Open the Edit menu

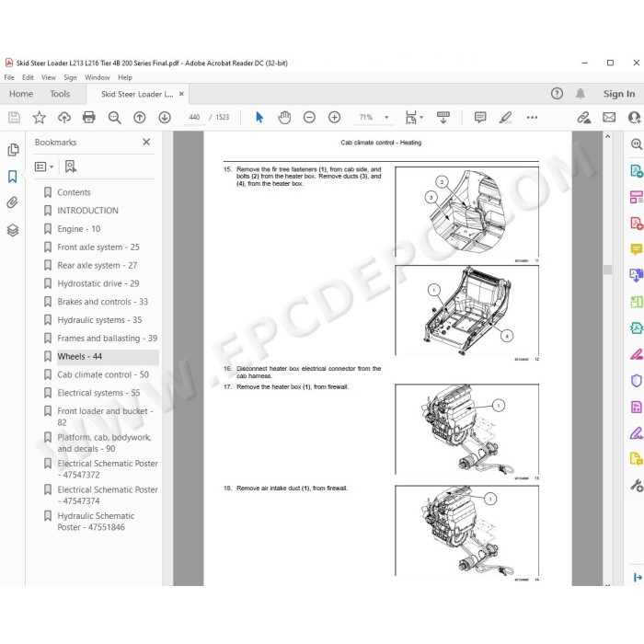pyautogui.click(x=28, y=77)
